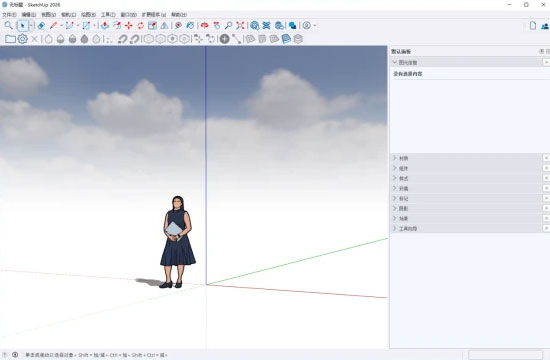Close the 图元信息 panel with its x button
Image resolution: width=550 pixels, height=360 pixels.
click(x=546, y=62)
